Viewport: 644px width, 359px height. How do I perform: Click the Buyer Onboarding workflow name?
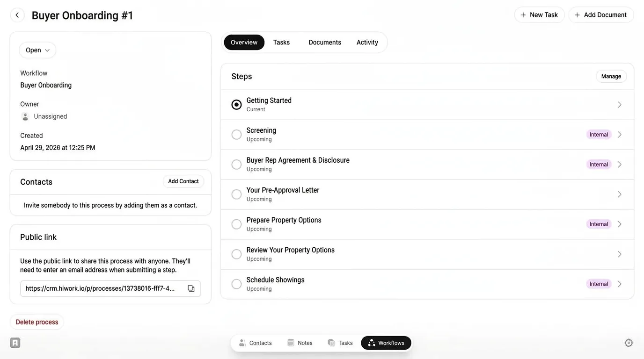coord(46,85)
